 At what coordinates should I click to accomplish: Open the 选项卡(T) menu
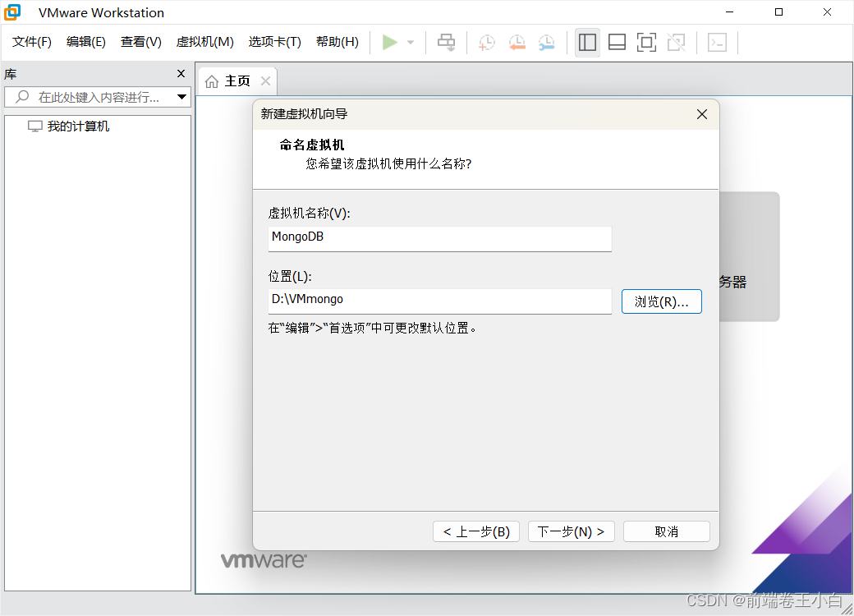click(x=274, y=42)
